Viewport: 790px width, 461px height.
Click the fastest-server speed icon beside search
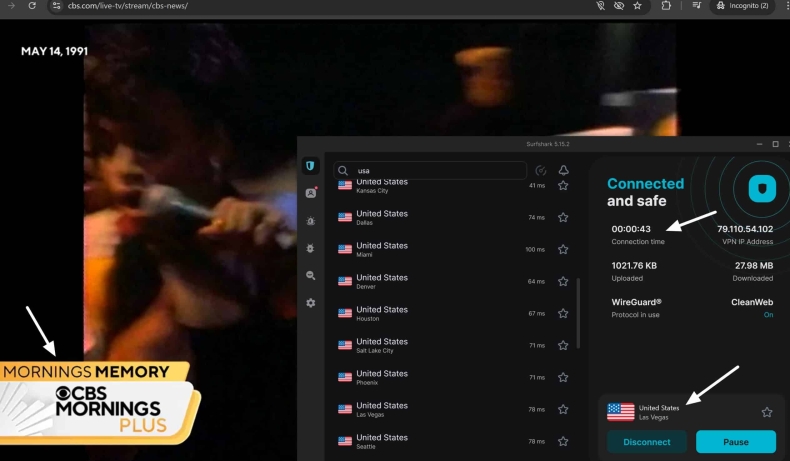tap(541, 171)
